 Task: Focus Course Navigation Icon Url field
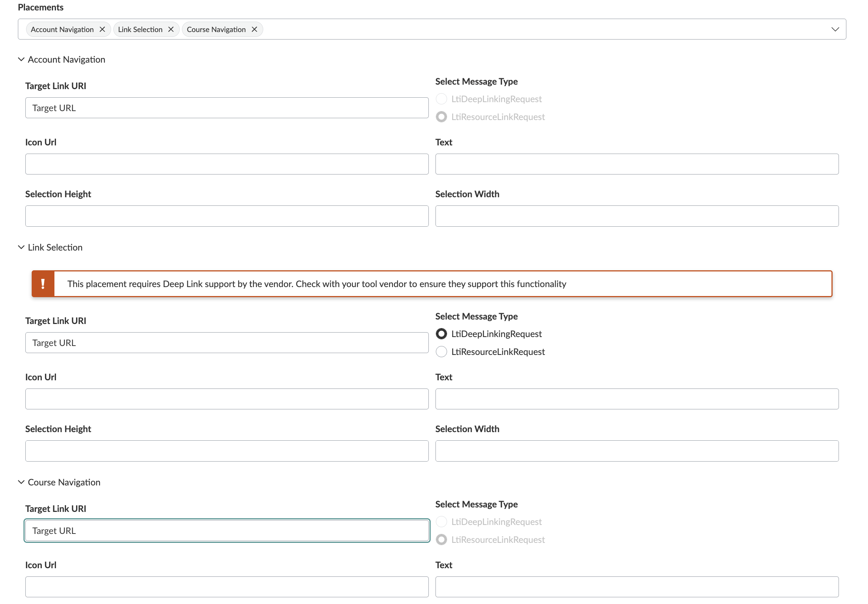227,587
